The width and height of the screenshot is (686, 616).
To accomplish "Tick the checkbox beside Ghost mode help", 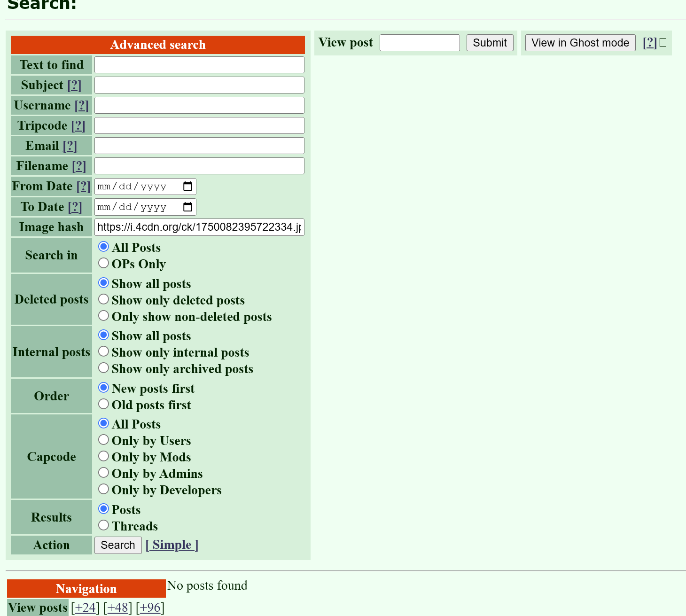I will coord(663,42).
